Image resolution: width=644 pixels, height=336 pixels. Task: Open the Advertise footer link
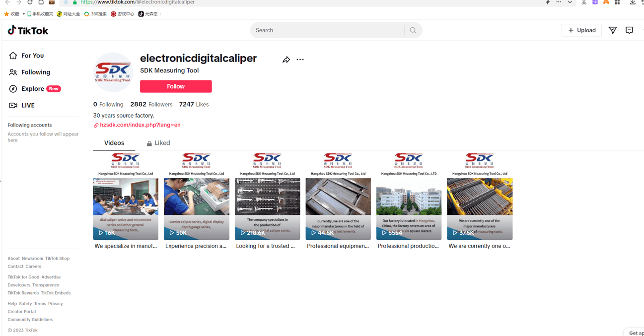tap(51, 277)
